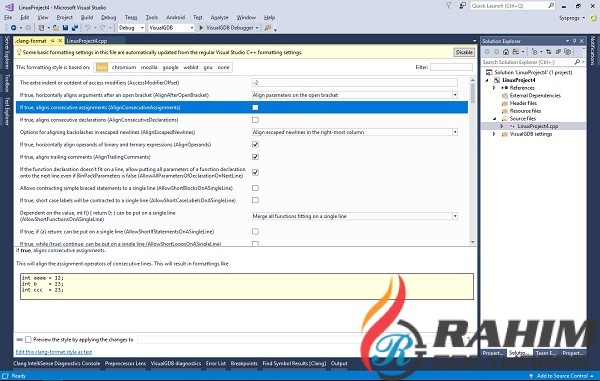Click the settings list vertical scrollbar

473,161
